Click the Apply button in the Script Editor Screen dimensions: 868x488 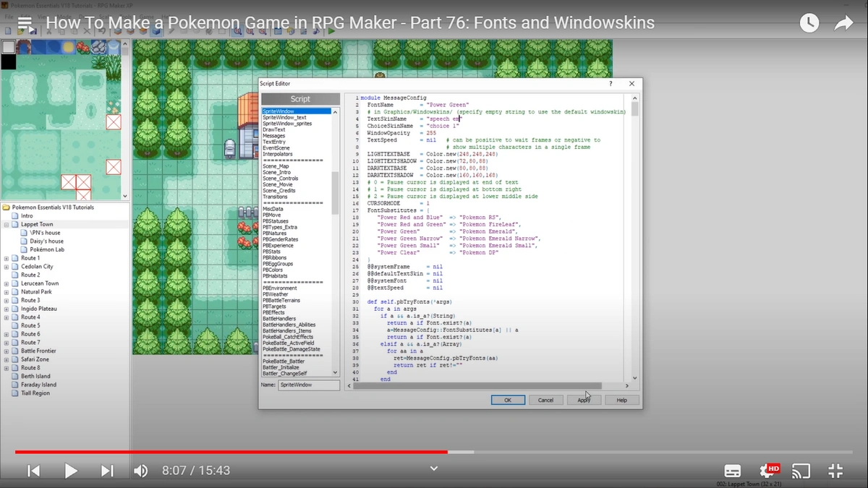(584, 400)
